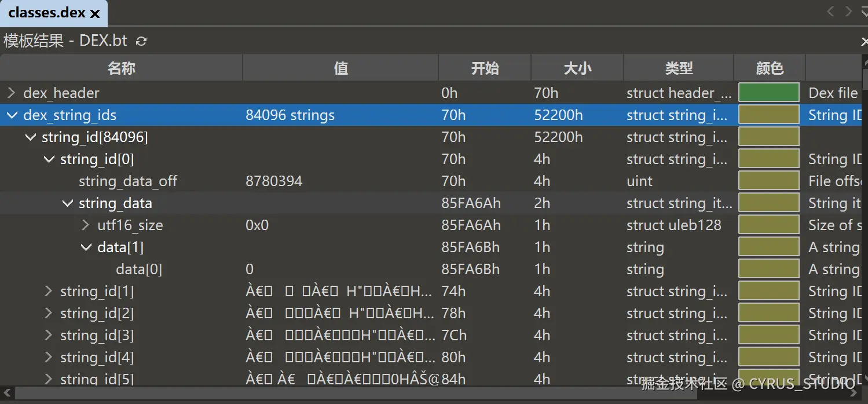Expand the string_id[2] entry
The height and width of the screenshot is (404, 868).
[49, 313]
